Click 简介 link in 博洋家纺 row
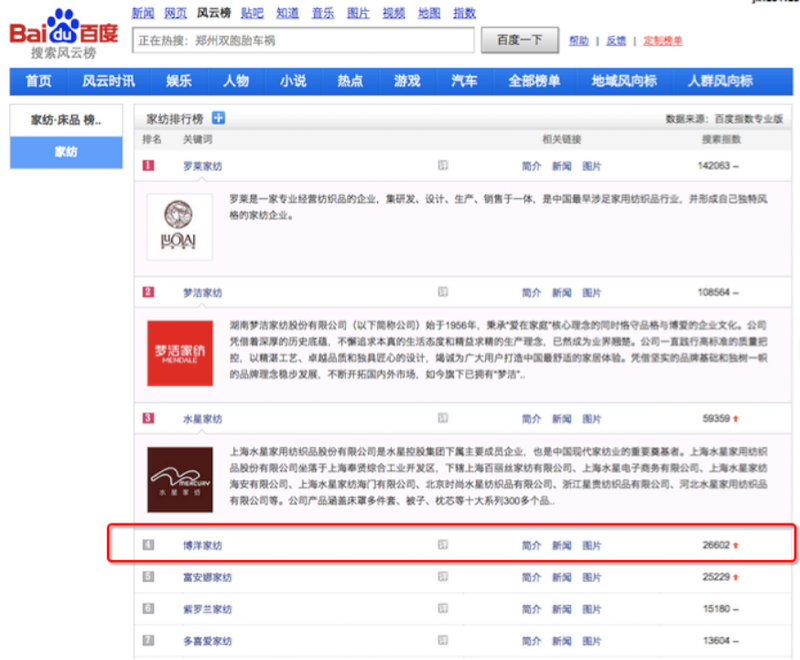The width and height of the screenshot is (800, 660). (531, 545)
